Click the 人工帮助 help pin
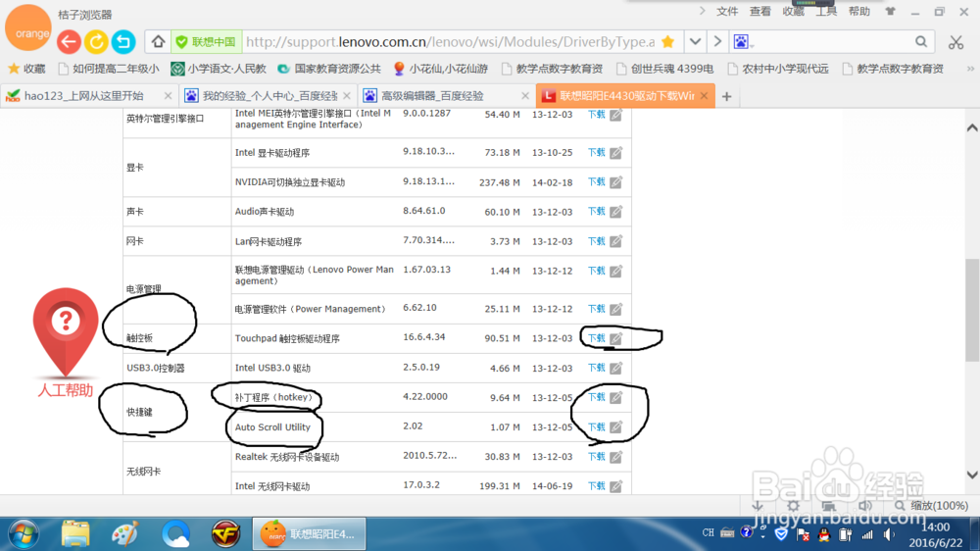The image size is (980, 551). 65,343
